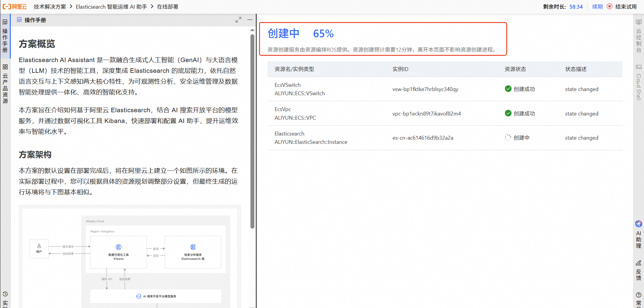Click state changed in EcsVpc row

[582, 114]
